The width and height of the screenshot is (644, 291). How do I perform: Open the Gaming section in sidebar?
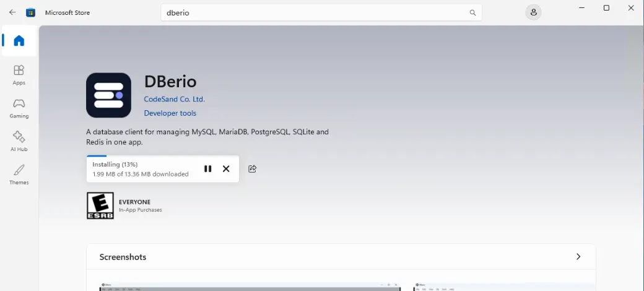coord(19,108)
